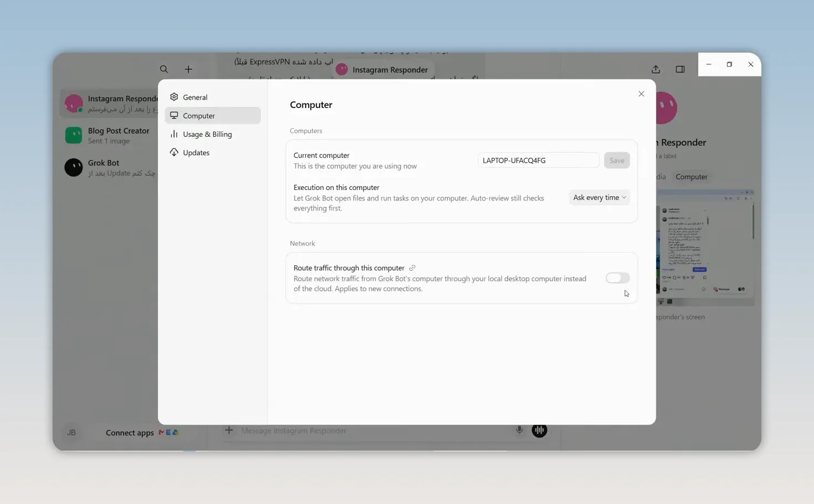Image resolution: width=814 pixels, height=504 pixels.
Task: Click the Message Instagram Responder input
Action: coord(374,430)
